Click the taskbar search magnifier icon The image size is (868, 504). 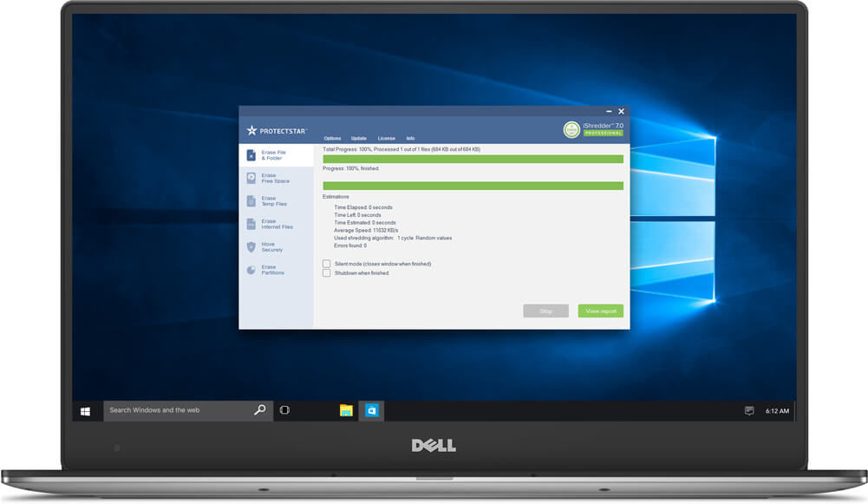(x=259, y=409)
